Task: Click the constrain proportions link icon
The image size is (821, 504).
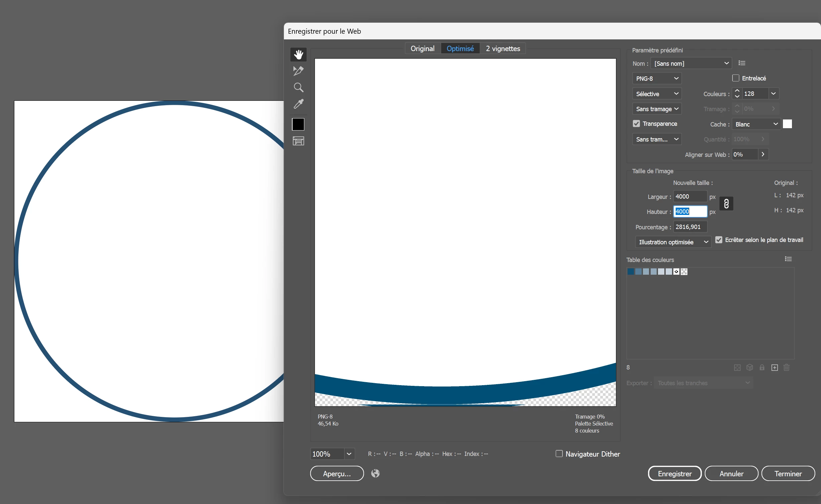Action: tap(726, 204)
